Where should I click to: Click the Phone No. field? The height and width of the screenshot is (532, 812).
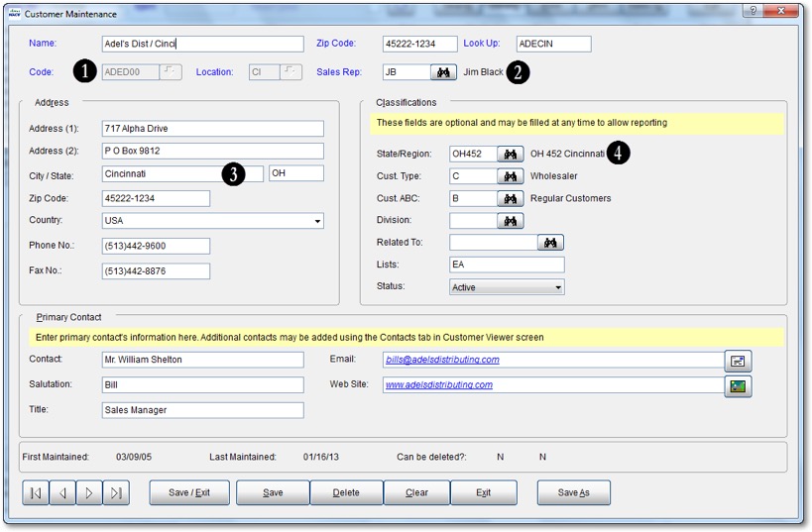tap(156, 247)
